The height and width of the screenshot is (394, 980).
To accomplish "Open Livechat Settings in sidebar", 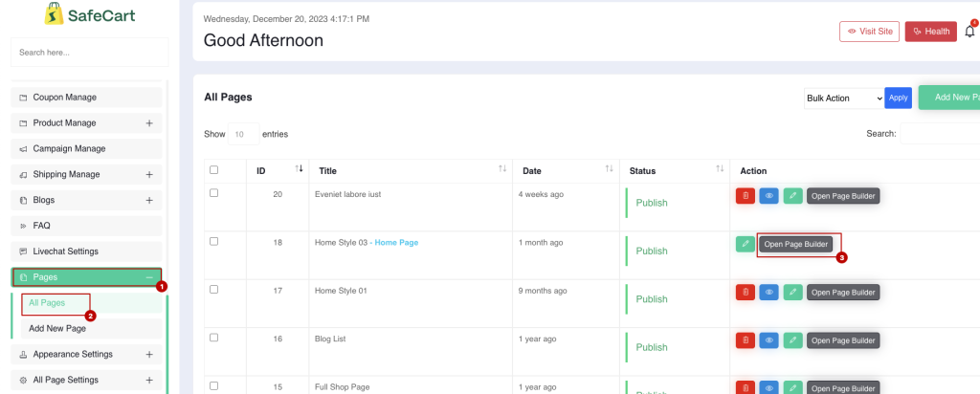I will point(86,251).
